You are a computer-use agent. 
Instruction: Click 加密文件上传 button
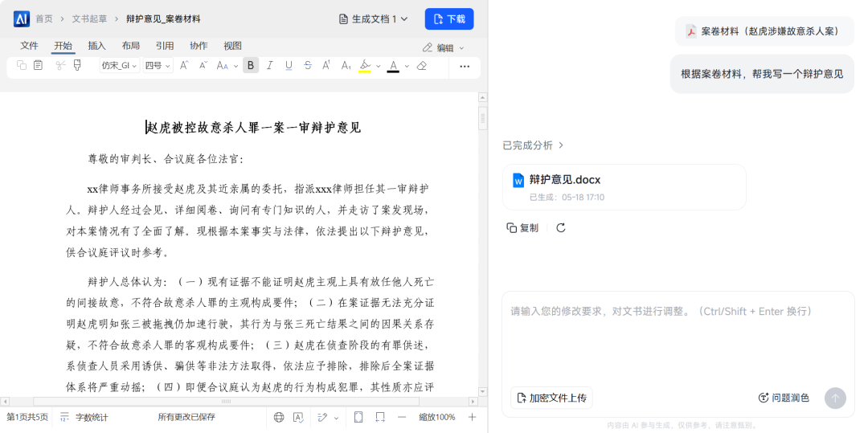tap(551, 398)
